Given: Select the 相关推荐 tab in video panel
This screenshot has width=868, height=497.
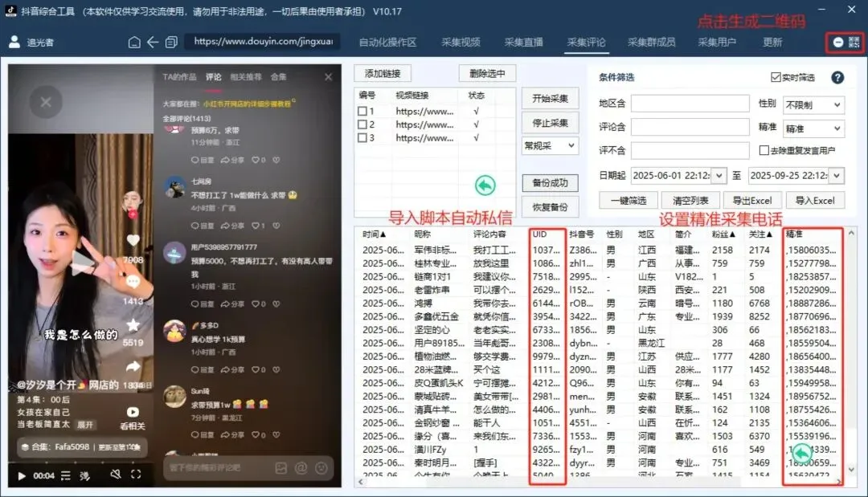Looking at the screenshot, I should pyautogui.click(x=246, y=77).
